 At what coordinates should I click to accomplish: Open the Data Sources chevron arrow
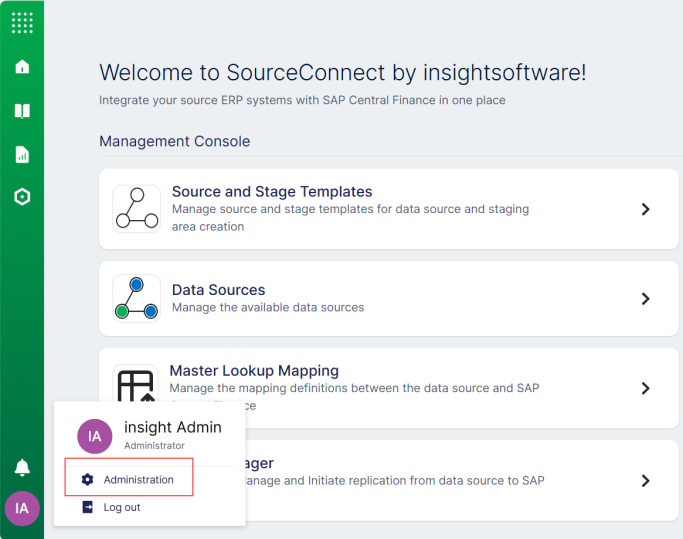click(646, 298)
